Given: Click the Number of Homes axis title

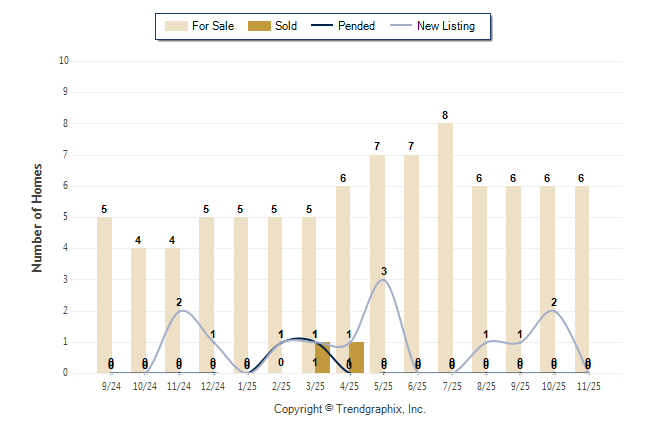Looking at the screenshot, I should tap(38, 217).
